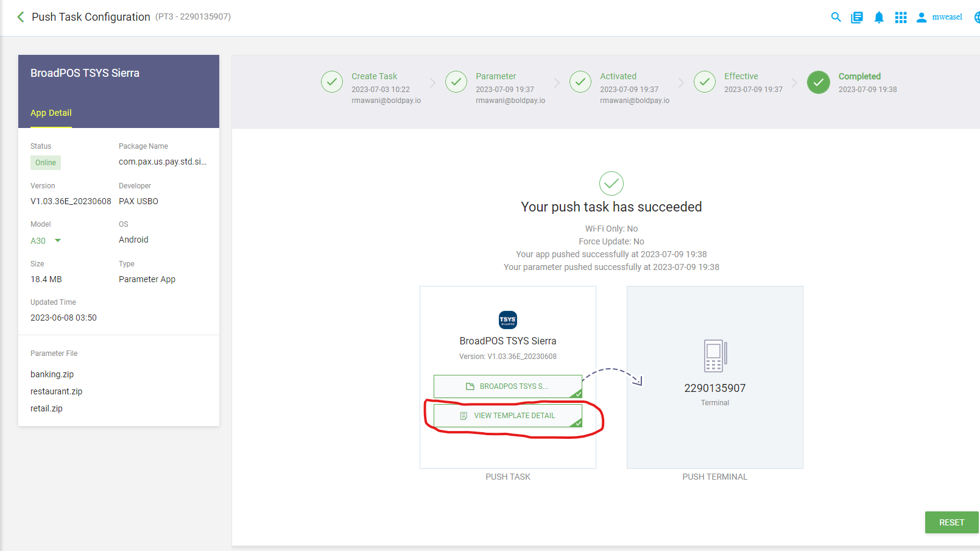Click the BROADPOS TSYS S... file button
The width and height of the screenshot is (980, 551).
click(507, 386)
